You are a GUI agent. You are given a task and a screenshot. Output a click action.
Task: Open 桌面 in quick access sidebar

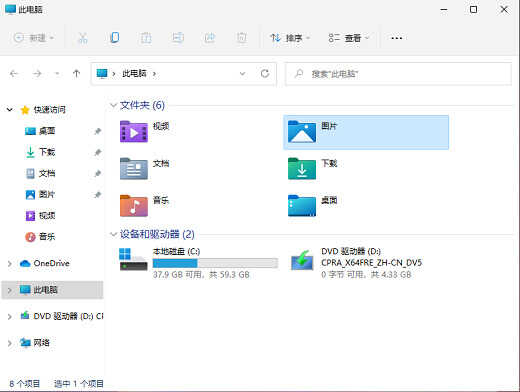[x=47, y=131]
